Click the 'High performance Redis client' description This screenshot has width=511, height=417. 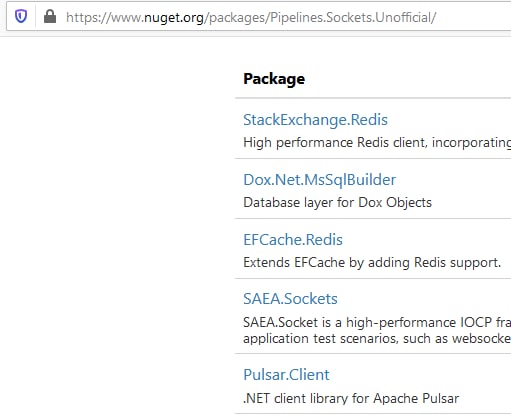click(x=377, y=143)
